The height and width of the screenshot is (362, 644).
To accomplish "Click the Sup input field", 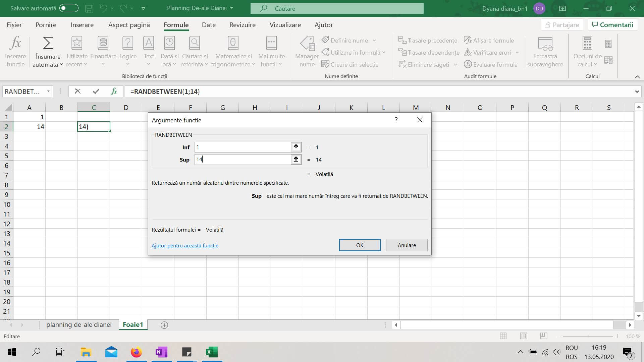I will click(x=243, y=159).
